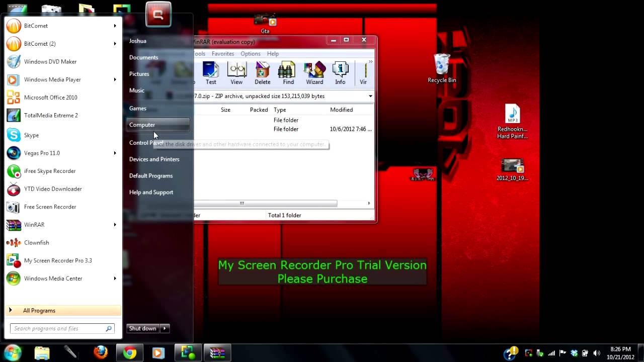Sort WinRAR list by Size column
The height and width of the screenshot is (362, 644).
[225, 110]
